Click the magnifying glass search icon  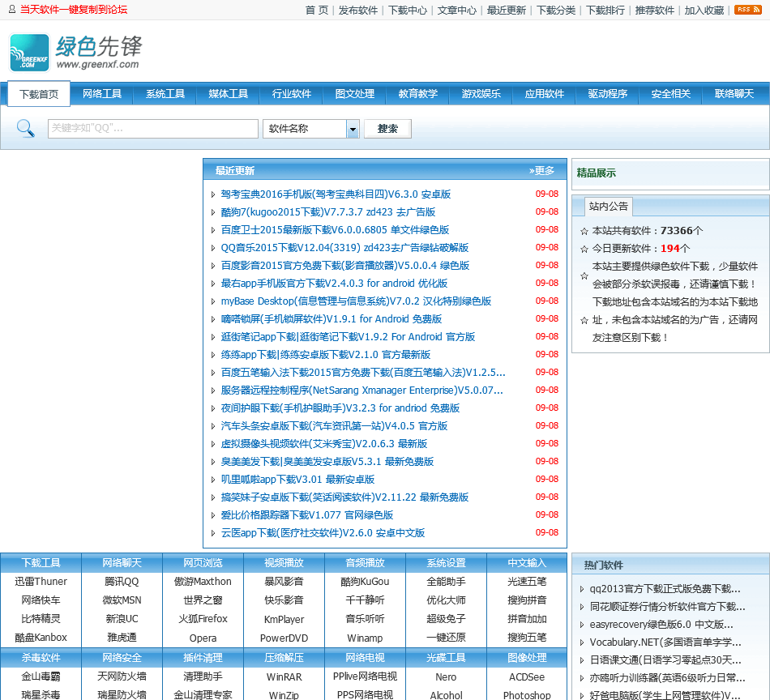click(25, 128)
